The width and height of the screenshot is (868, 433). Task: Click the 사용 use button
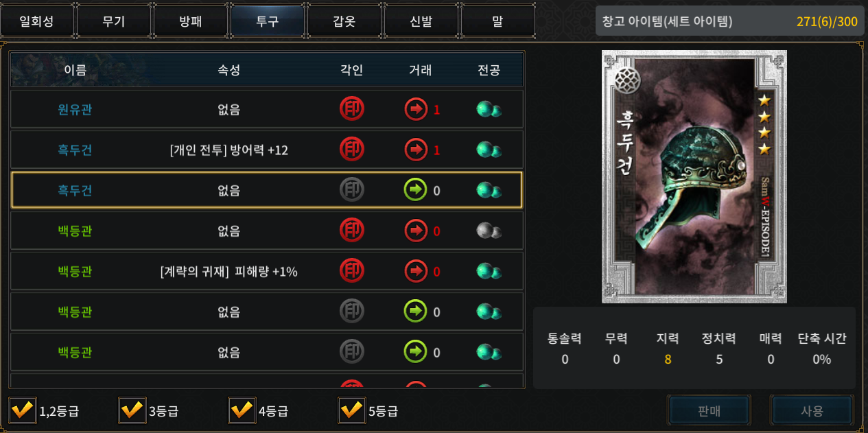pyautogui.click(x=812, y=411)
